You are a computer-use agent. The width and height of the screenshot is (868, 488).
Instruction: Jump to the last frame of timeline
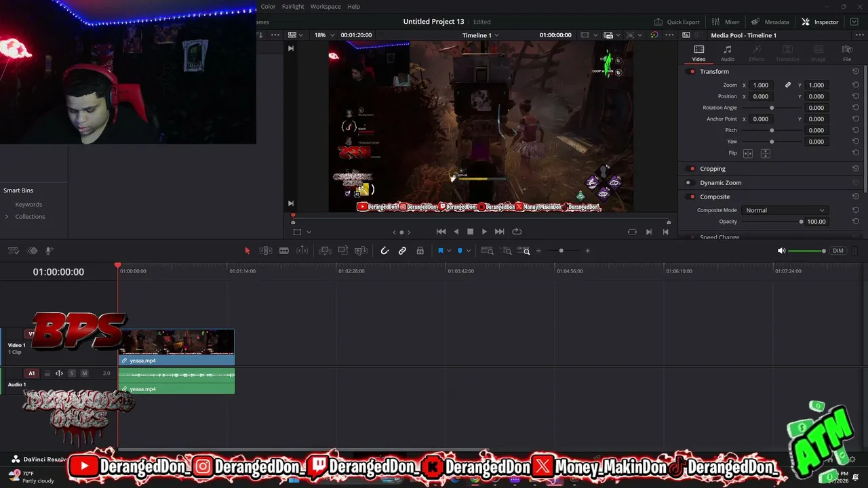pos(499,232)
